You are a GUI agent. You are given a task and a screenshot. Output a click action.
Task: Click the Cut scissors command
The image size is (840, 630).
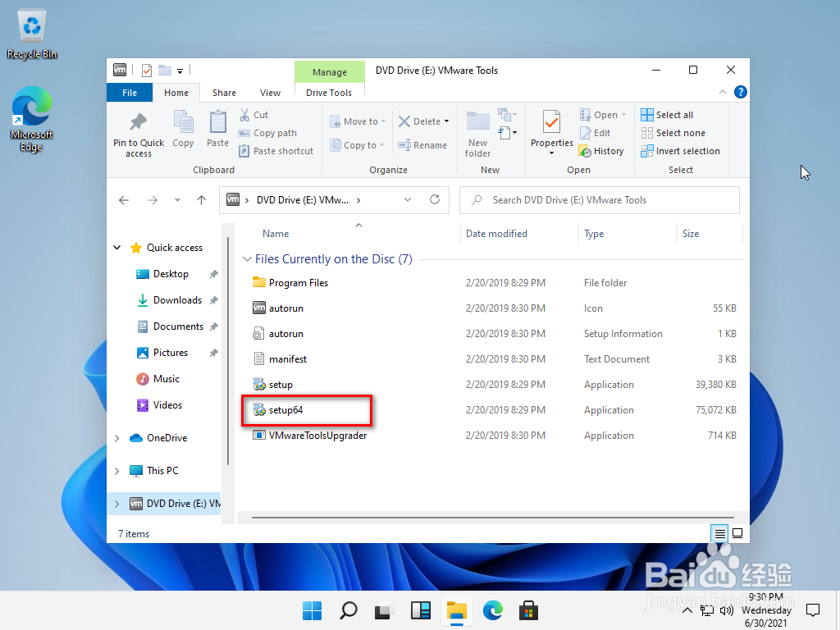(x=253, y=115)
